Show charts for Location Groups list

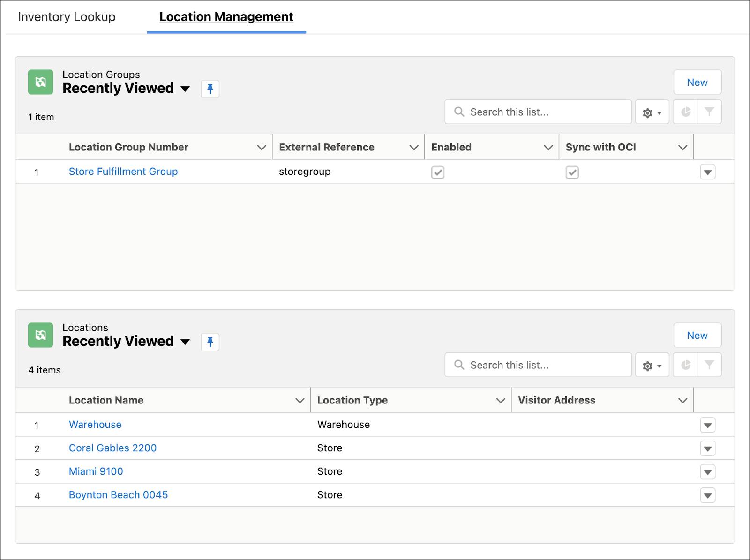[685, 112]
